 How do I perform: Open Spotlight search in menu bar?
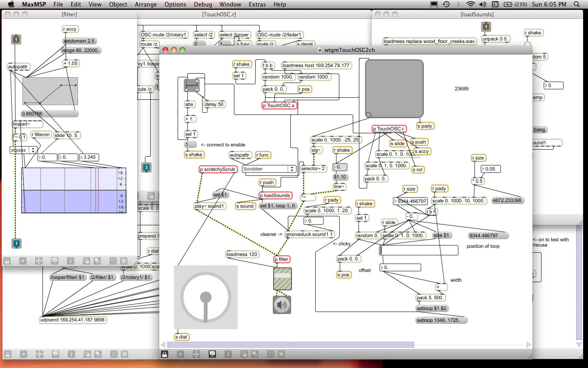(x=577, y=4)
